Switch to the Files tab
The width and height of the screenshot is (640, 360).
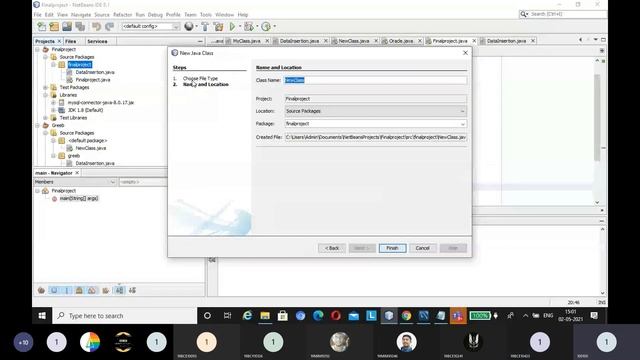tap(71, 41)
